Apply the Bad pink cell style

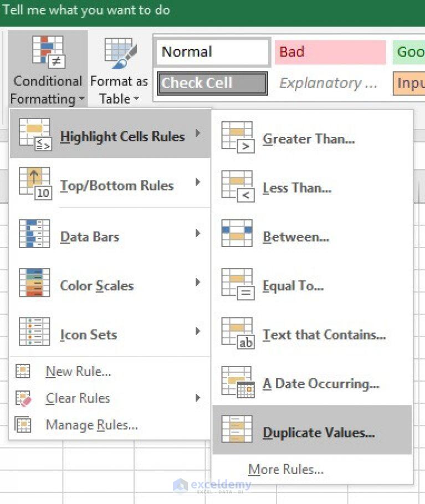(330, 52)
